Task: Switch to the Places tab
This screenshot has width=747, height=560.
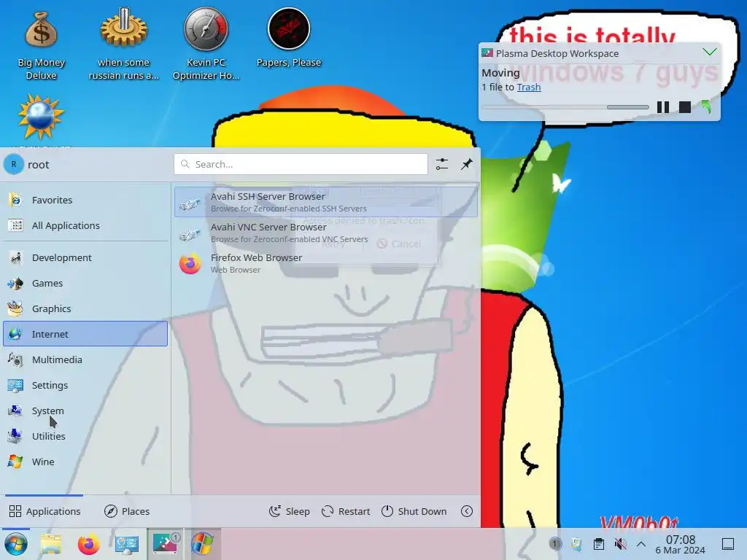Action: pyautogui.click(x=127, y=511)
